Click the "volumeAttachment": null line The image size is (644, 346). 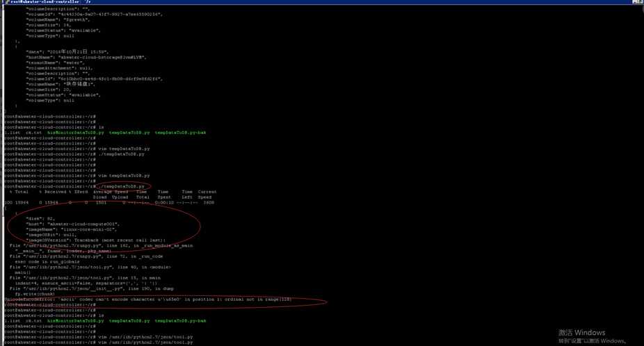(60, 68)
